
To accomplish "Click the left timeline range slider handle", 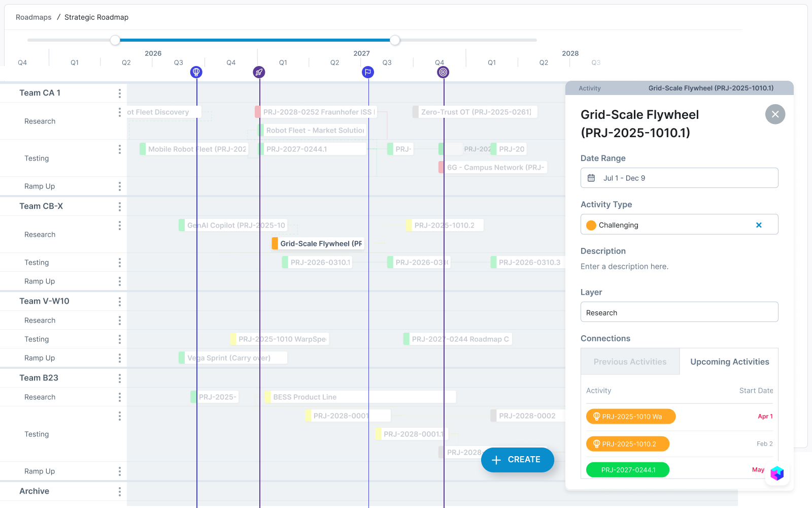I will pos(115,40).
